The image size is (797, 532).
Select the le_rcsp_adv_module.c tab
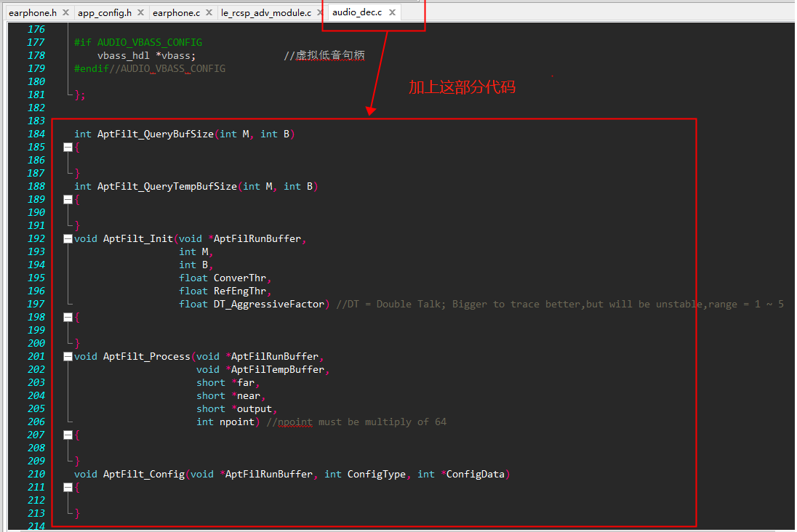point(266,12)
